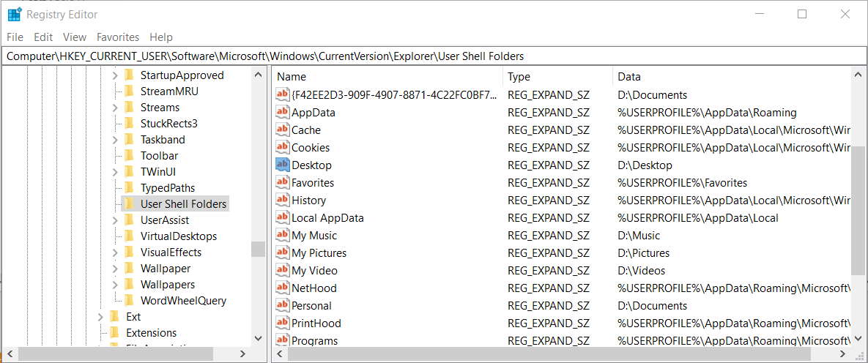Select the Local AppData value icon

point(282,218)
